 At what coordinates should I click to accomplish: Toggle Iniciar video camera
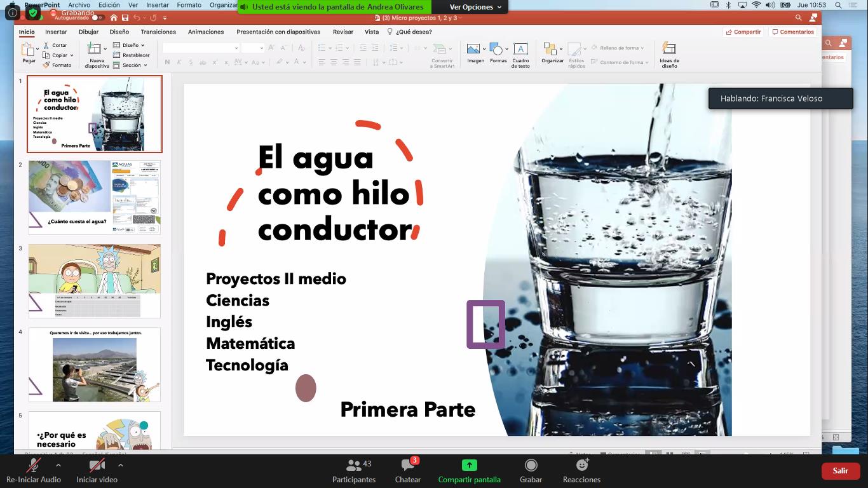97,471
